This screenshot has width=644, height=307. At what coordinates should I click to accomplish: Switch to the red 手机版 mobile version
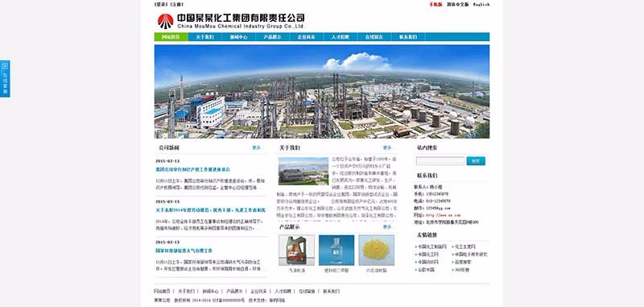tap(436, 5)
